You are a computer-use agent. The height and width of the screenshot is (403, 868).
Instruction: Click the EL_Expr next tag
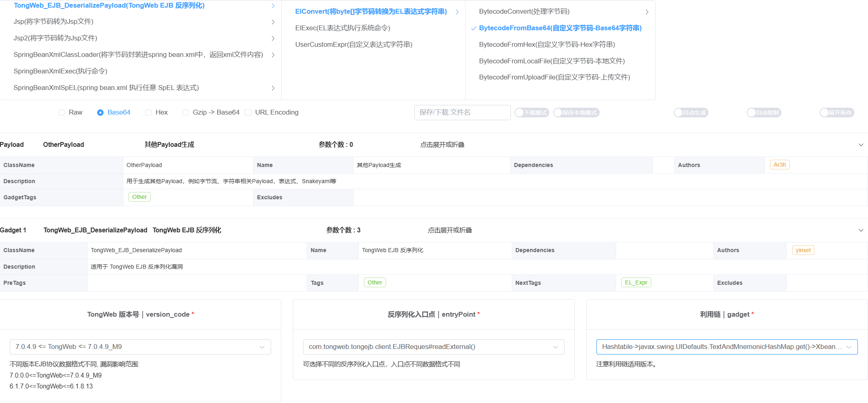[636, 282]
